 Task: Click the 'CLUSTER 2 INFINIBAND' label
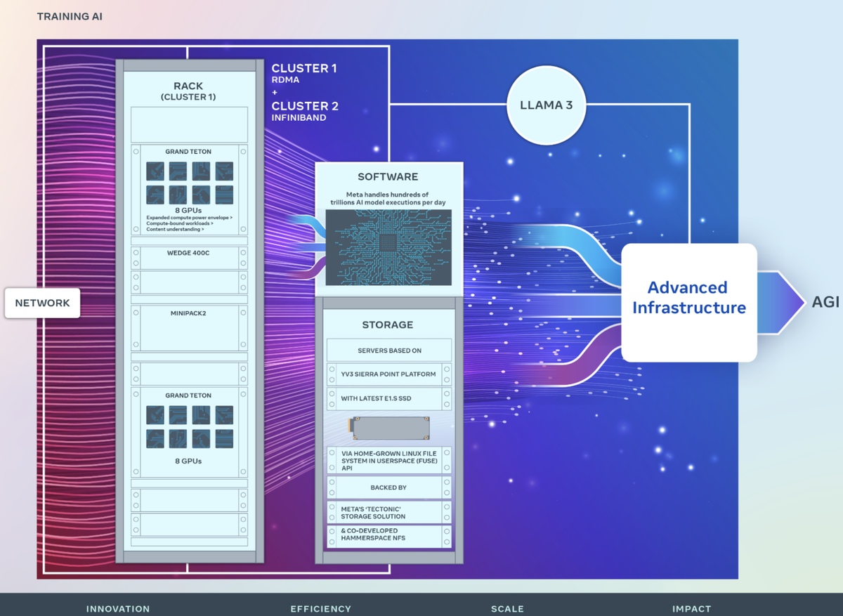[x=306, y=111]
